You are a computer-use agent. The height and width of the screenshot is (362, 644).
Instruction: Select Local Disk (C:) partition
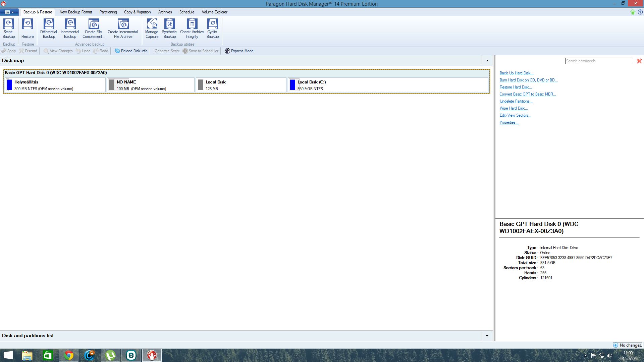click(x=388, y=85)
